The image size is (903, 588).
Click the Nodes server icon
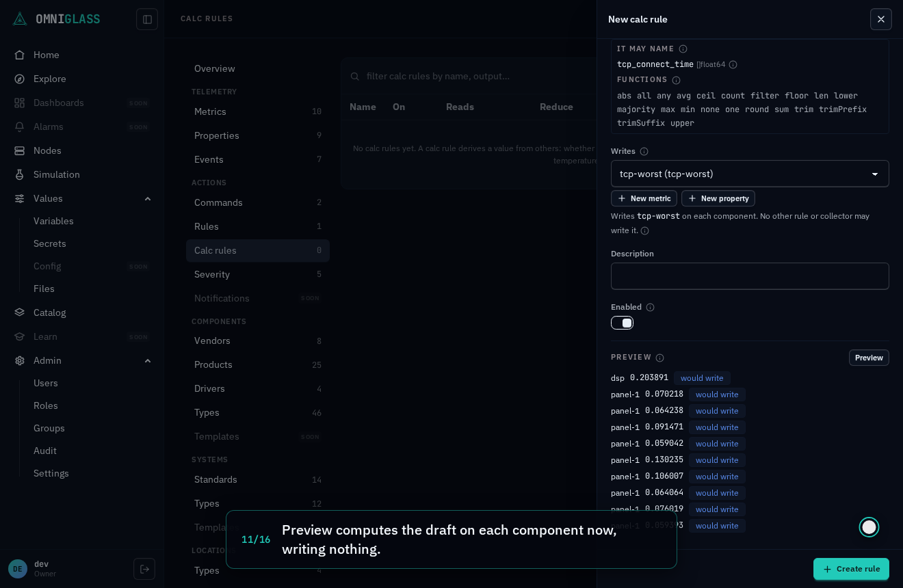(20, 150)
